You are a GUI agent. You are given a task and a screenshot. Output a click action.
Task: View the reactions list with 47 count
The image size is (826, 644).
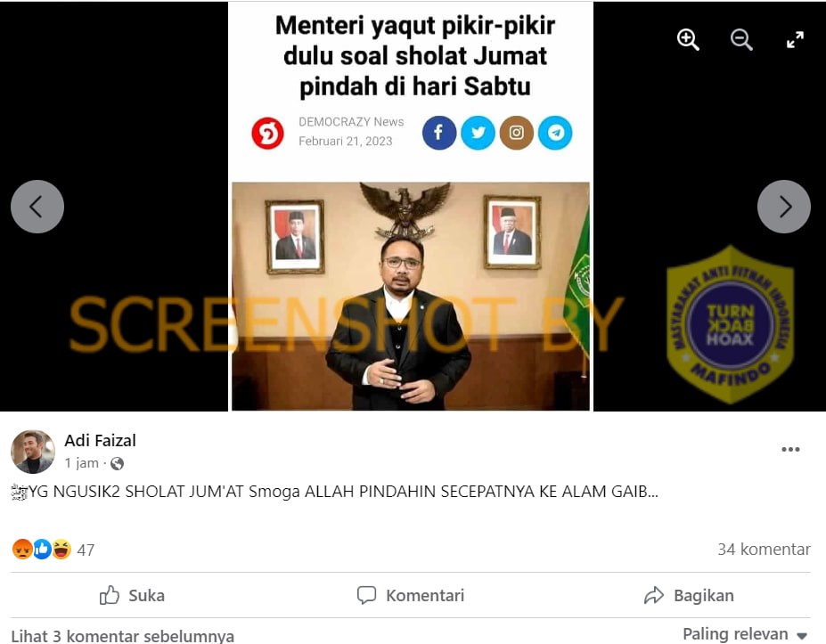(53, 550)
